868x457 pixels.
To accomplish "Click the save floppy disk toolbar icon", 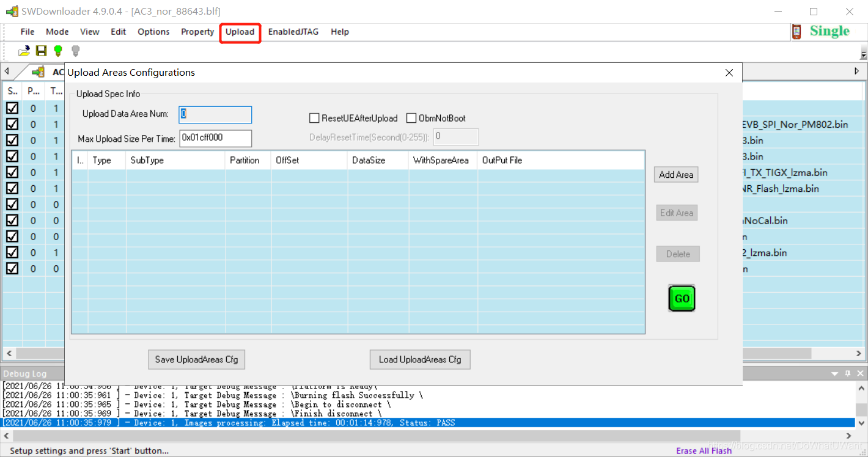I will click(x=41, y=51).
